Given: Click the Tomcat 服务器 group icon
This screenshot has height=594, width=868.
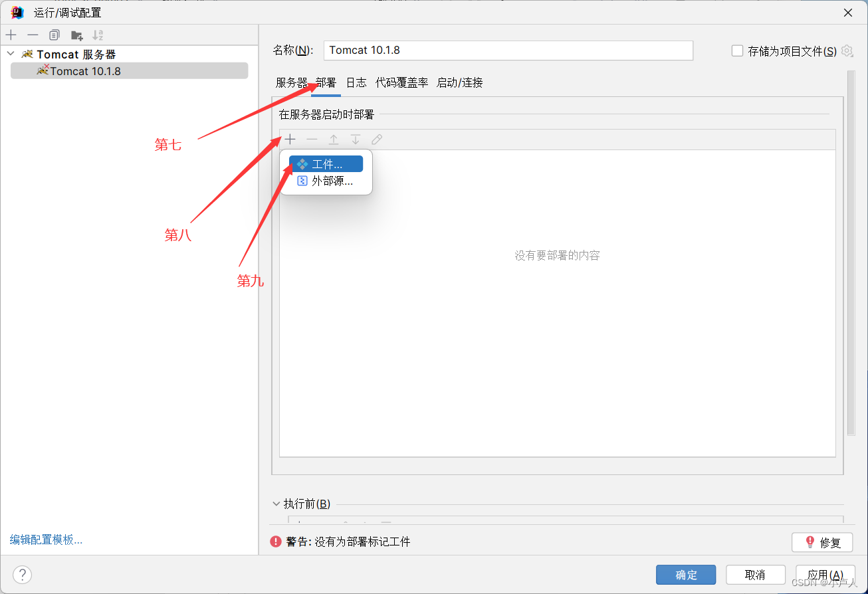Looking at the screenshot, I should tap(27, 54).
